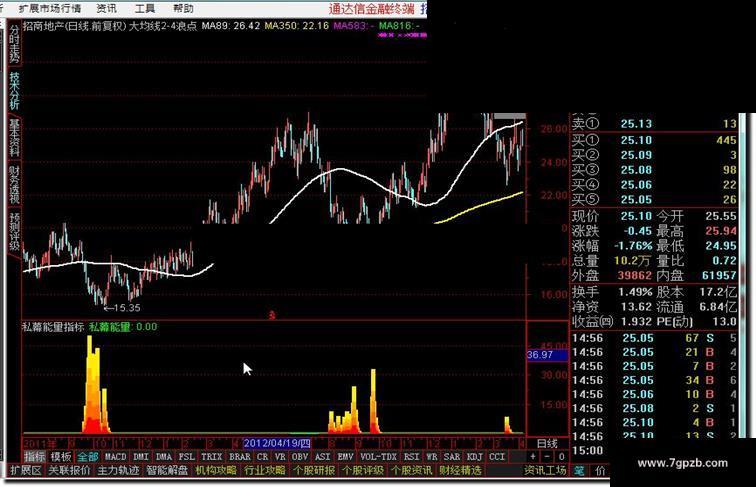Choose the CR indicator
Image resolution: width=756 pixels, height=487 pixels.
pos(262,456)
